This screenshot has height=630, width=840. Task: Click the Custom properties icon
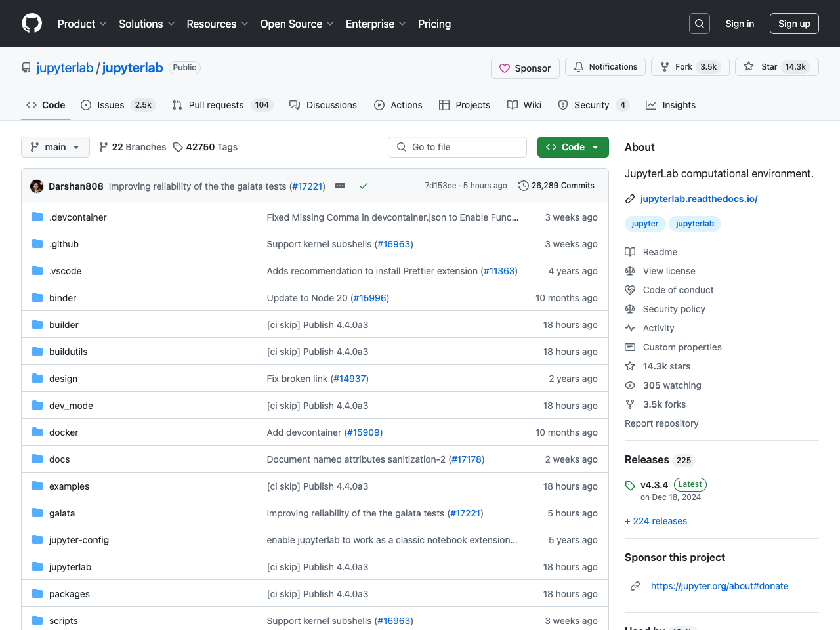[x=630, y=347]
